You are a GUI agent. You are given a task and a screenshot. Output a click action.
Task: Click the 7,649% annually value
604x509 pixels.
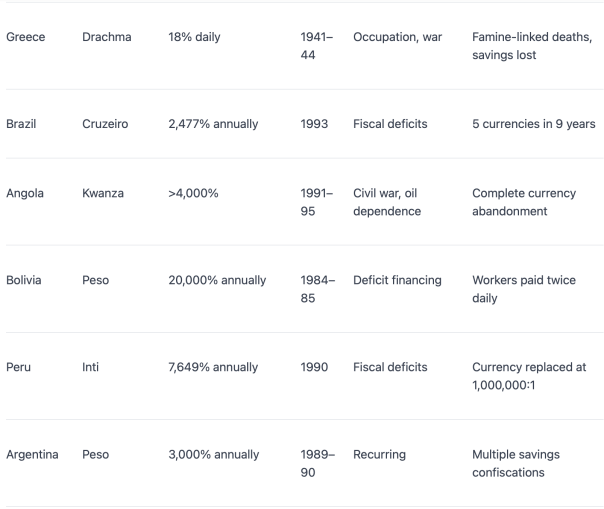[x=213, y=367]
